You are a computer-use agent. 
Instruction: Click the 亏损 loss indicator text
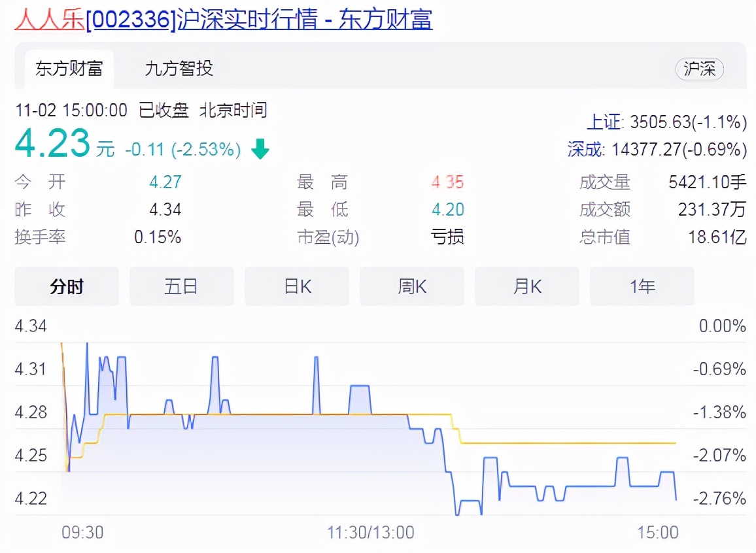tap(447, 237)
